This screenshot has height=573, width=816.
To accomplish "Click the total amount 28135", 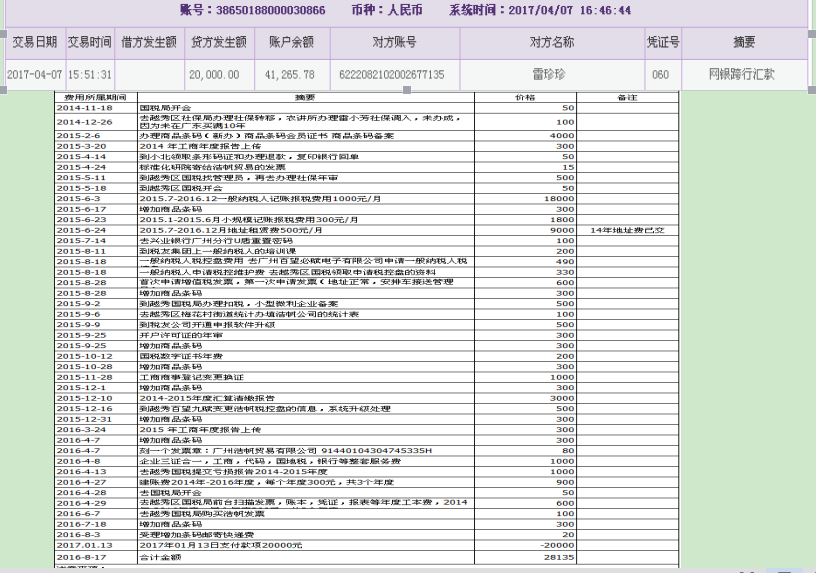I will tap(559, 557).
